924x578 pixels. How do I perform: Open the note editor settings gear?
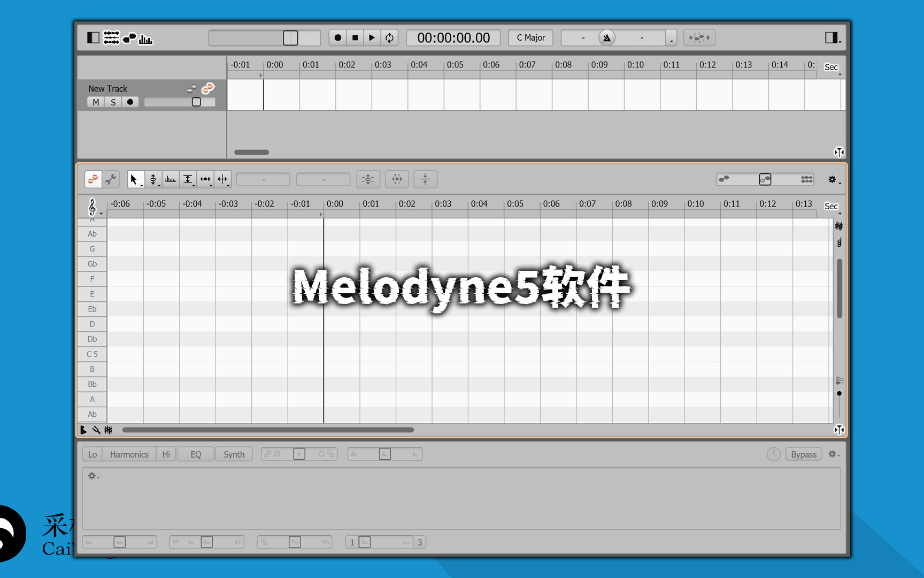(x=833, y=179)
